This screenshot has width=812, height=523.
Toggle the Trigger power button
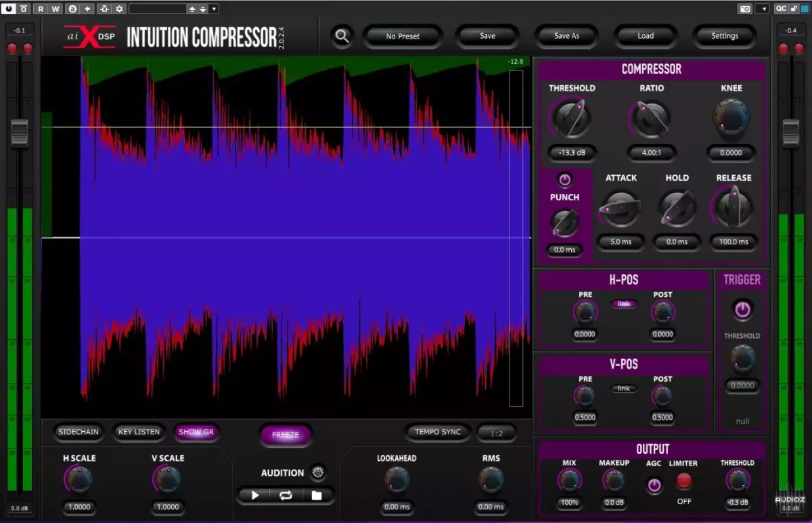coord(742,310)
